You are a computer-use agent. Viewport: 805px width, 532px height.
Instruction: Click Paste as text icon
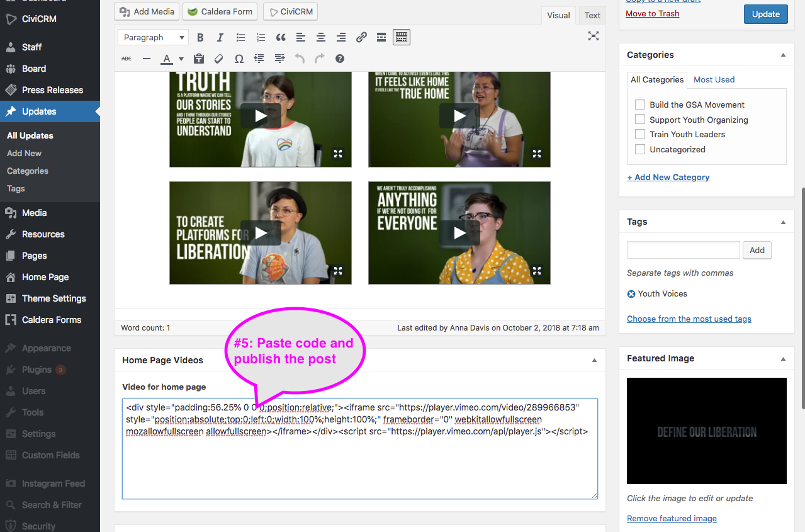pos(199,59)
